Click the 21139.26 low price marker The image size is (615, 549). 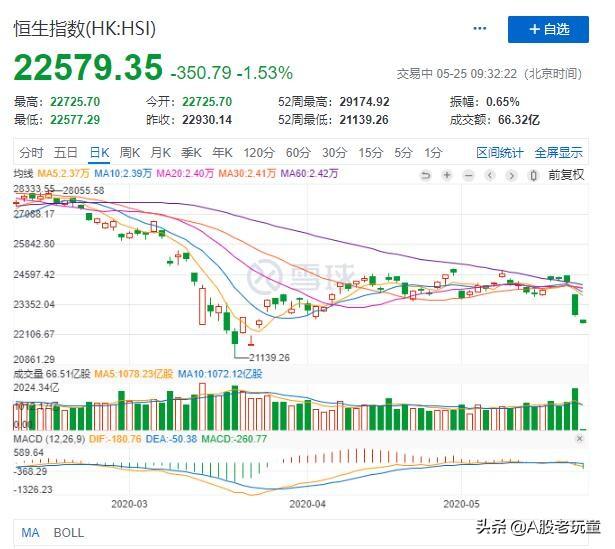pos(269,357)
